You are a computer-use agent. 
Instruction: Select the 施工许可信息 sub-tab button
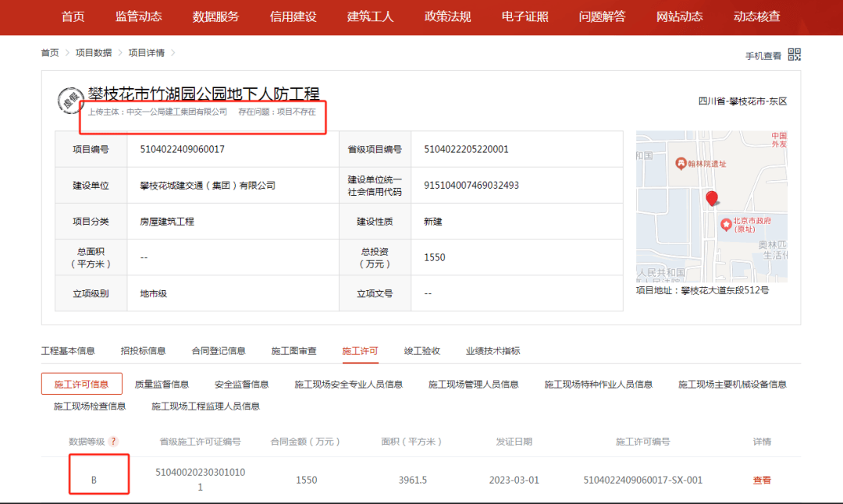82,384
